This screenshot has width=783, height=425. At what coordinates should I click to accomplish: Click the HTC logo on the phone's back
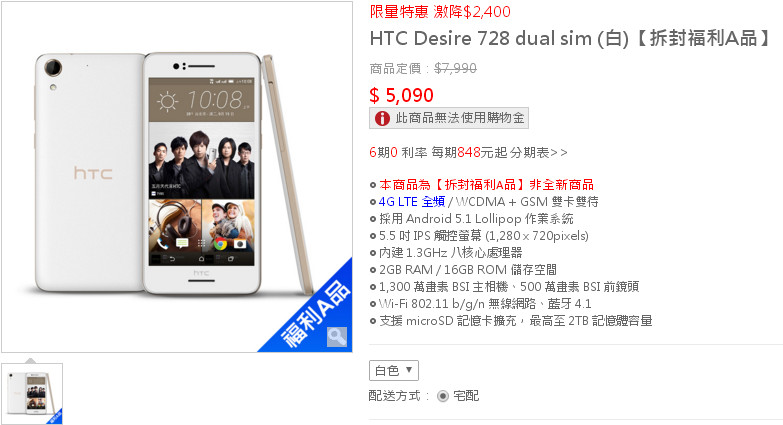(x=93, y=173)
